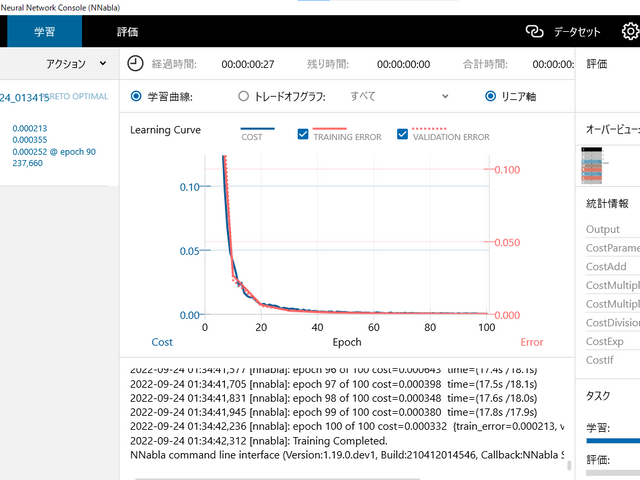Click the elapsed time clock icon
The width and height of the screenshot is (640, 480).
click(135, 63)
